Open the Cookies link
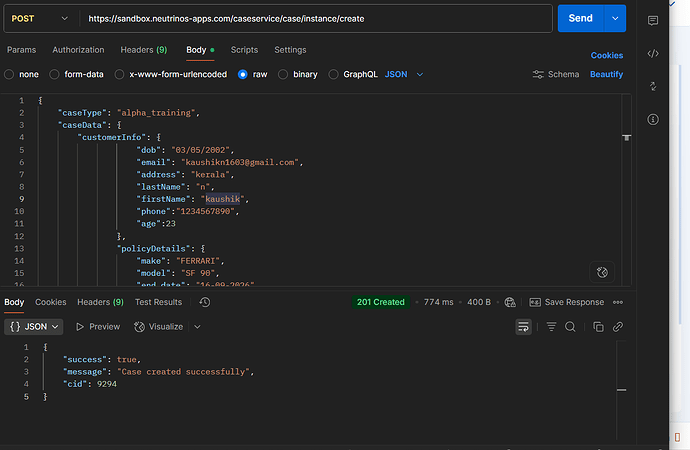Image resolution: width=690 pixels, height=450 pixels. [x=606, y=55]
